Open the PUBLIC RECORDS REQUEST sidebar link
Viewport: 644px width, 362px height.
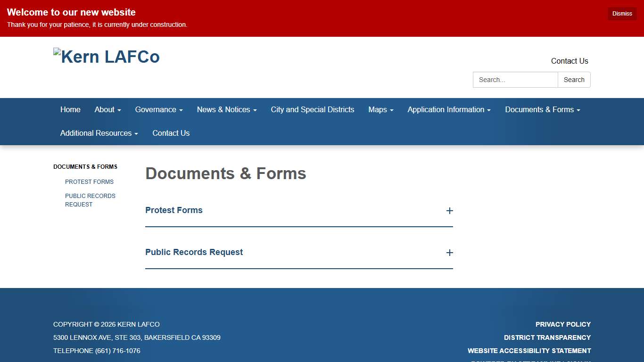[x=90, y=200]
